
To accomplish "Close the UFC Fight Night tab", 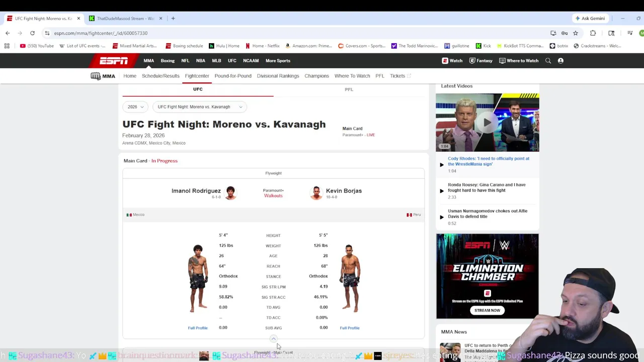I will click(78, 19).
